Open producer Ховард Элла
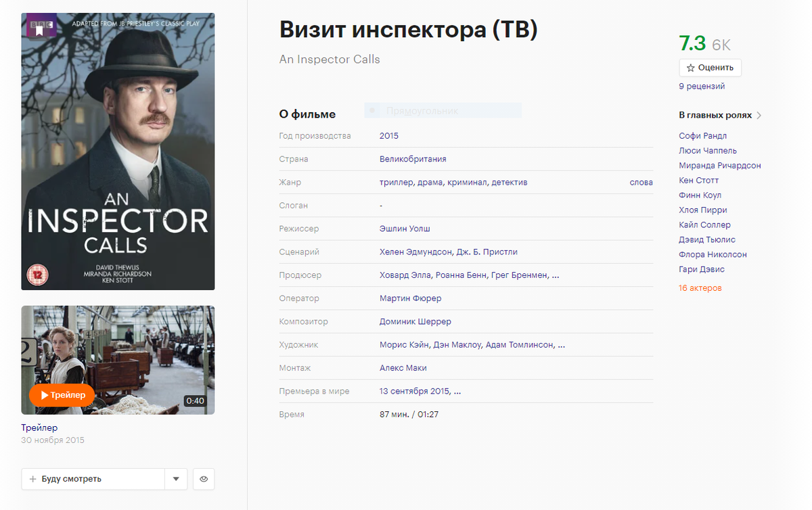Screen dimensions: 812x510 405,275
